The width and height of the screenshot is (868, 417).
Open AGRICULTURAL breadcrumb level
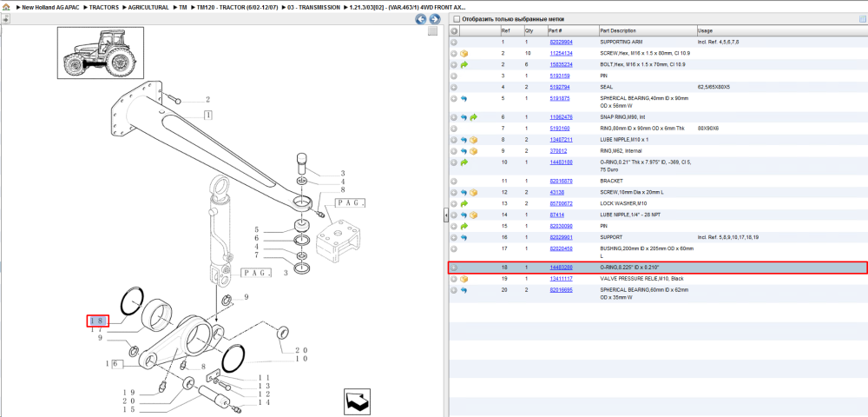(x=148, y=8)
